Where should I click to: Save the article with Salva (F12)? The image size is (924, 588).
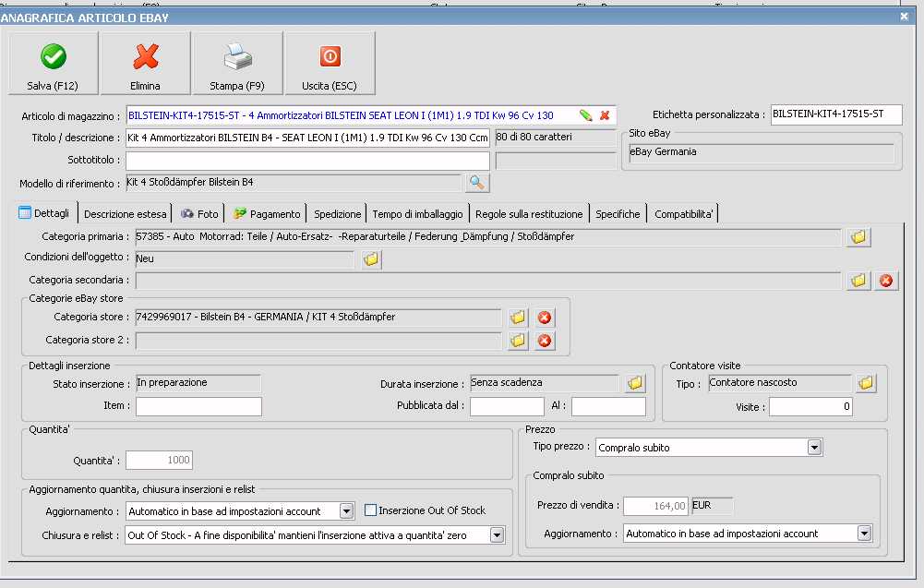[53, 63]
